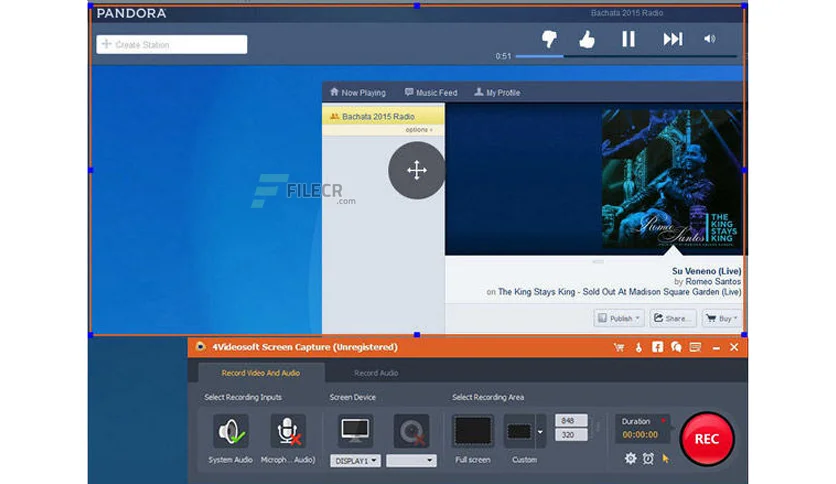This screenshot has height=484, width=836.
Task: Start recording with the REC button
Action: click(x=707, y=439)
